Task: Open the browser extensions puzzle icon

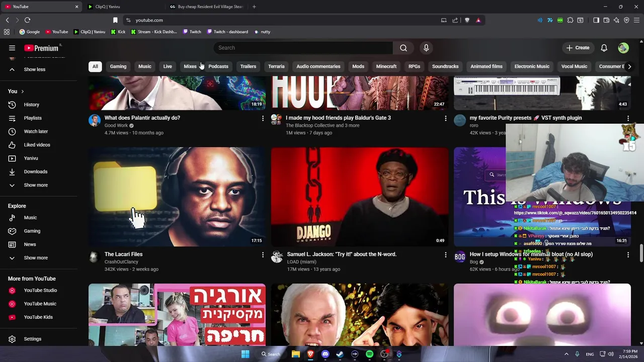Action: 570,20
